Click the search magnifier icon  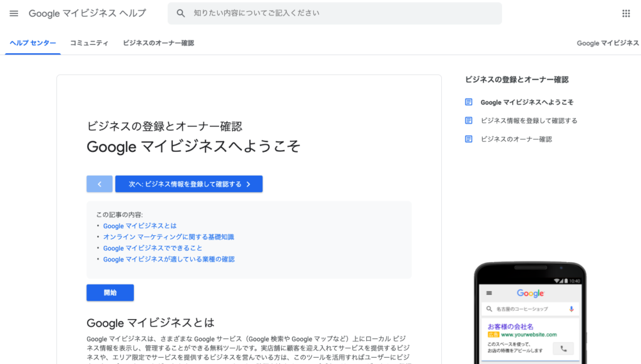pyautogui.click(x=181, y=14)
